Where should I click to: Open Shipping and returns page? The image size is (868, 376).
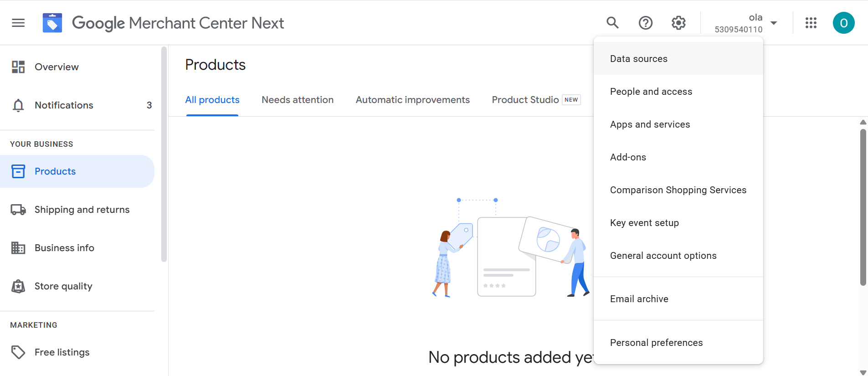pos(82,210)
